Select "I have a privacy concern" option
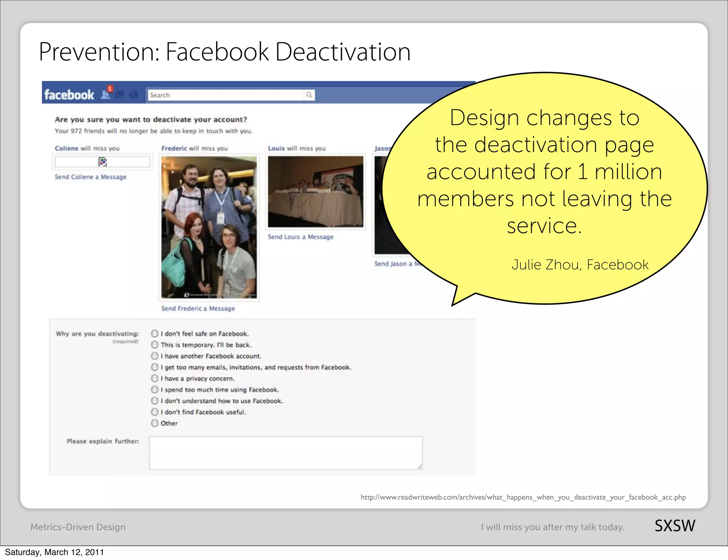 pyautogui.click(x=155, y=378)
